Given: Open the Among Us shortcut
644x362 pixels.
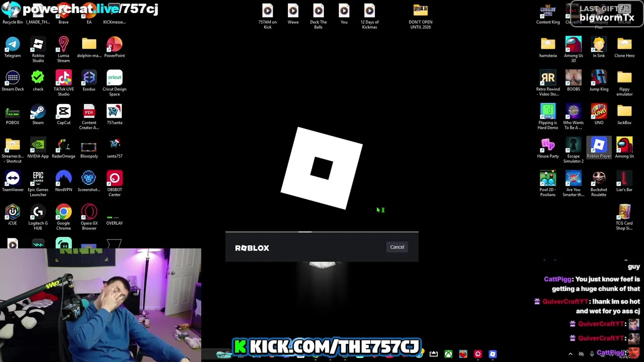Looking at the screenshot, I should tap(624, 148).
